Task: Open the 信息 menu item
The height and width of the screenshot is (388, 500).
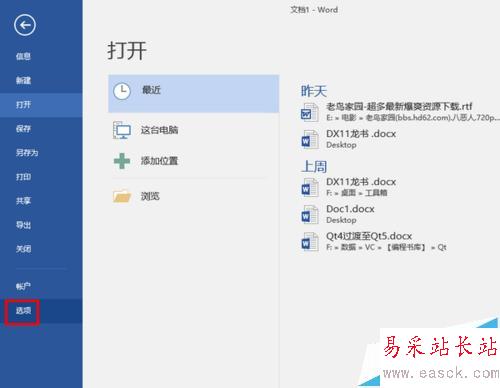Action: click(x=23, y=56)
